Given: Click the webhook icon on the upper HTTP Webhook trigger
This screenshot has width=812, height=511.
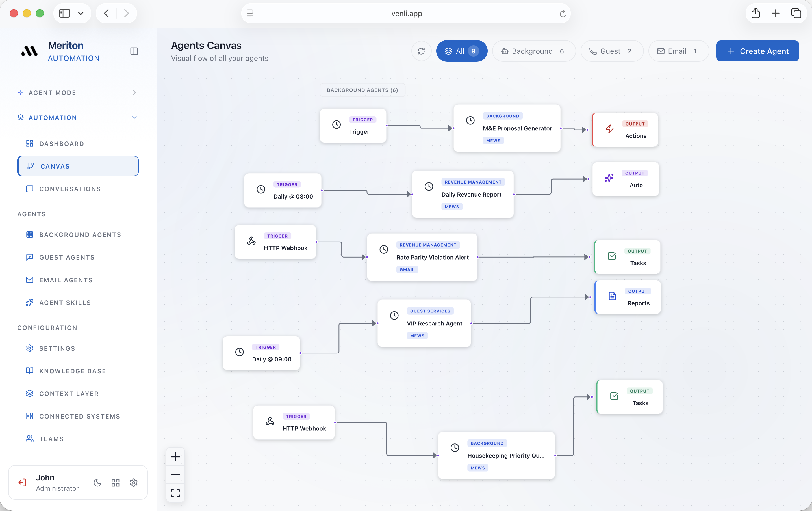Looking at the screenshot, I should (x=251, y=241).
